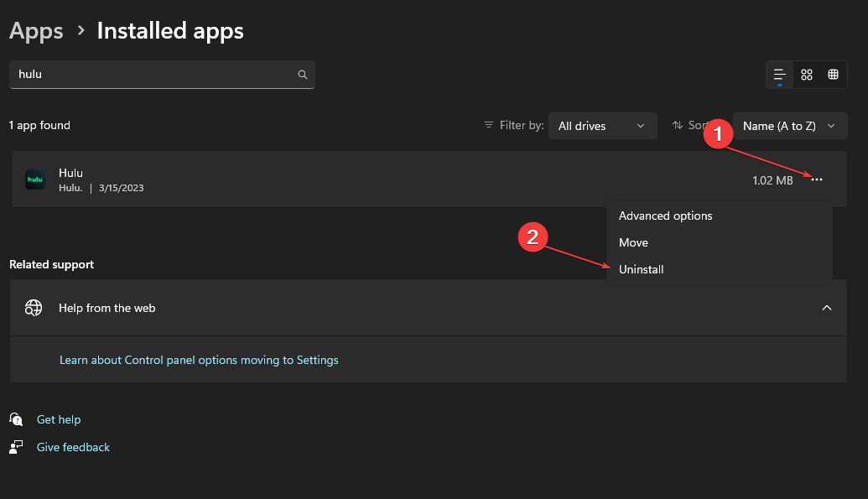Click the Give feedback link
This screenshot has width=868, height=499.
click(x=73, y=447)
